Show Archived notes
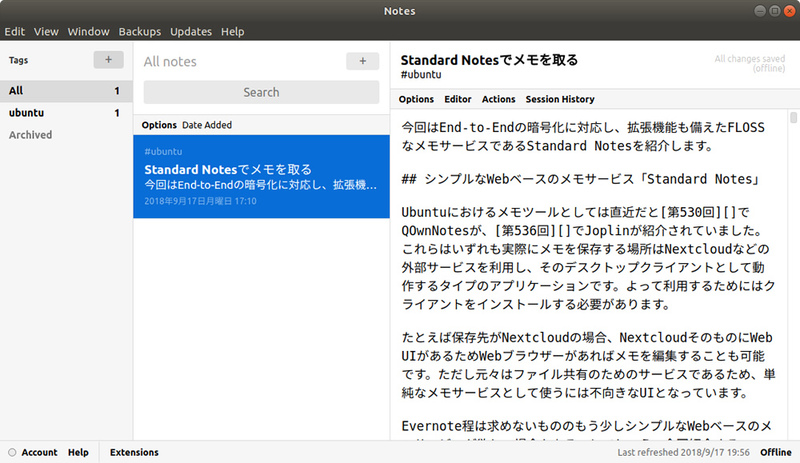 (31, 135)
